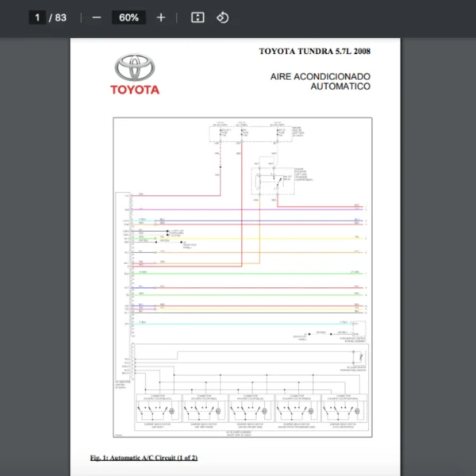Click the rotate counterclockwise icon
This screenshot has height=476, width=476.
coord(222,17)
